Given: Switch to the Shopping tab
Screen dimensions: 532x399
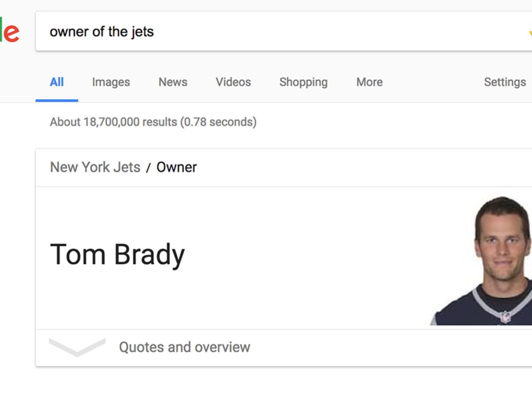Looking at the screenshot, I should click(303, 82).
